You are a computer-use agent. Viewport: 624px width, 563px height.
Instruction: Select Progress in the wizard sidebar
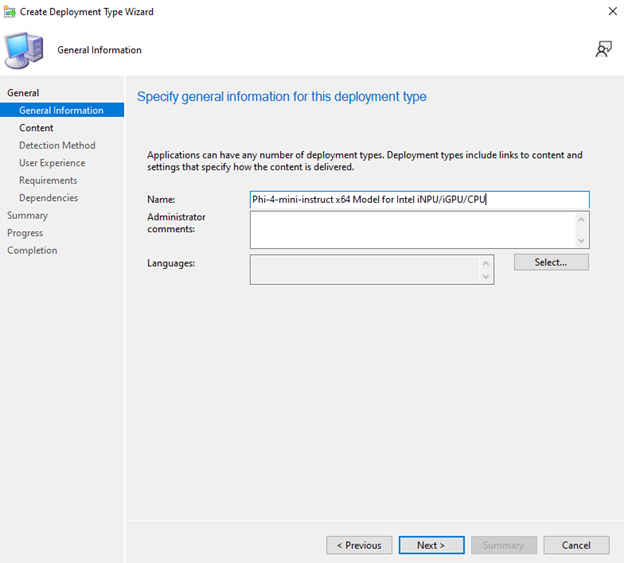25,233
